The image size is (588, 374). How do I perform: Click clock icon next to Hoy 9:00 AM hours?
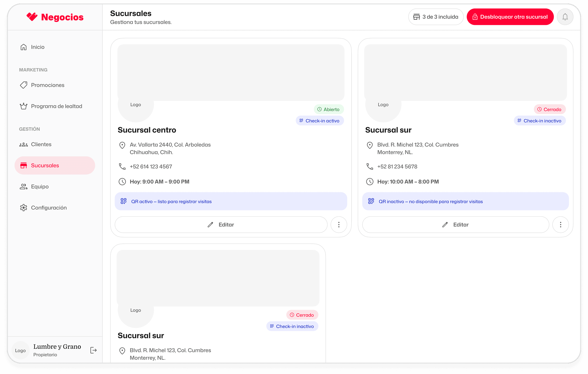tap(122, 182)
